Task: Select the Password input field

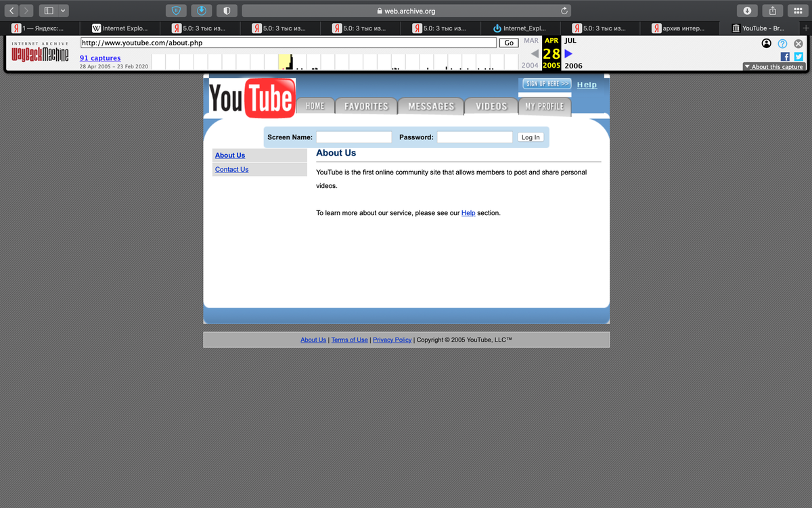Action: tap(474, 137)
